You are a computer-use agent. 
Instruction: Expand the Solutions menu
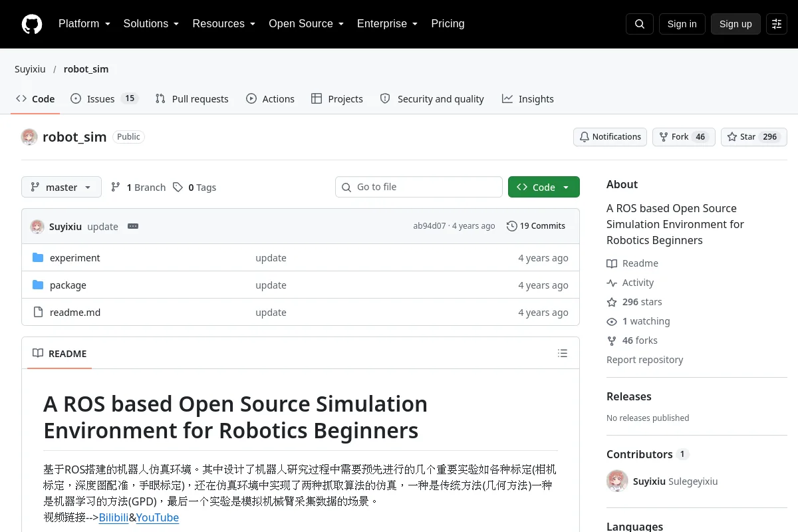click(151, 24)
